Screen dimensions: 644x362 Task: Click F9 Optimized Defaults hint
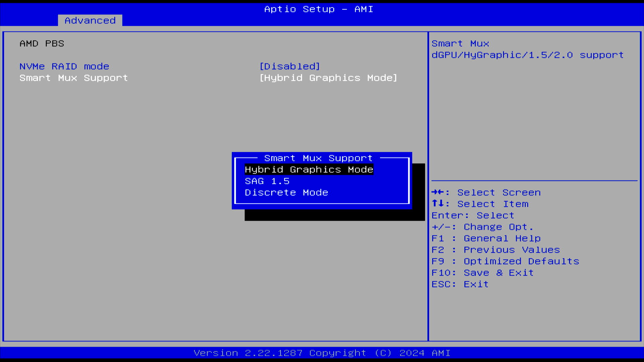tap(505, 261)
